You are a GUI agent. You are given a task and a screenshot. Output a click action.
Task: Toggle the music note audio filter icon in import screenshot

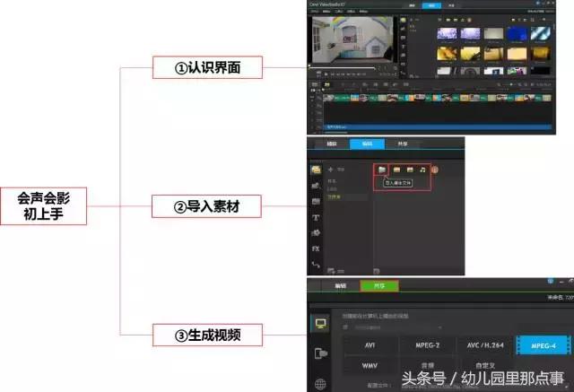(422, 170)
